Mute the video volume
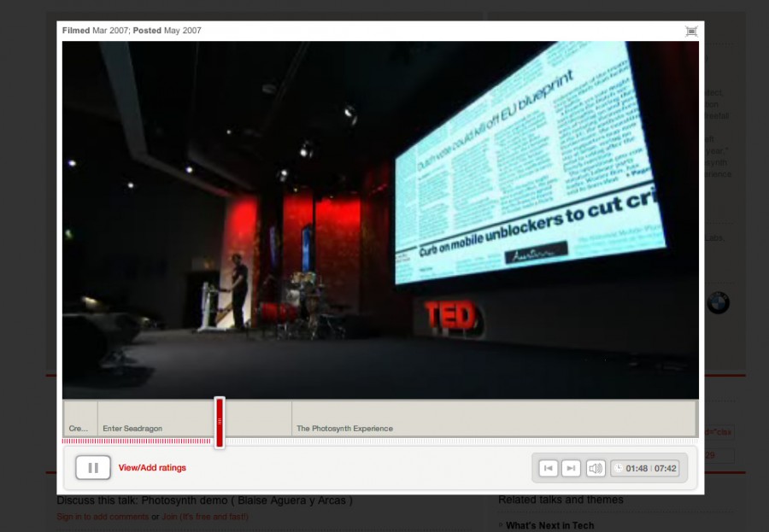 596,468
